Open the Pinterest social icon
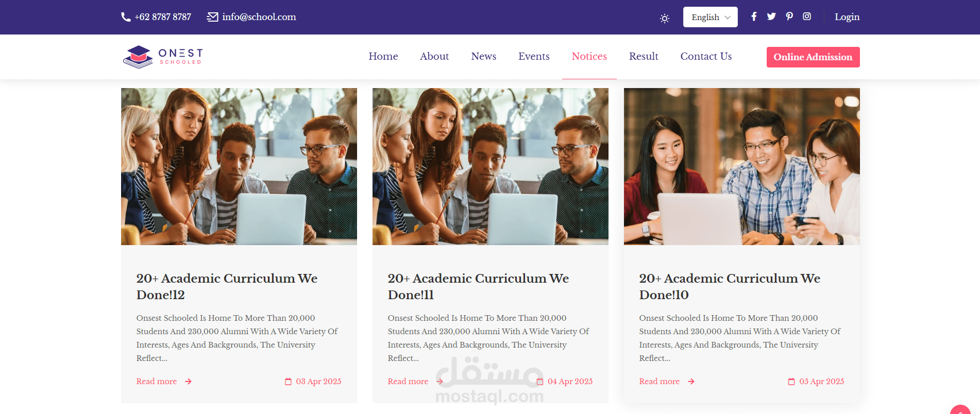The image size is (980, 414). [x=789, y=16]
